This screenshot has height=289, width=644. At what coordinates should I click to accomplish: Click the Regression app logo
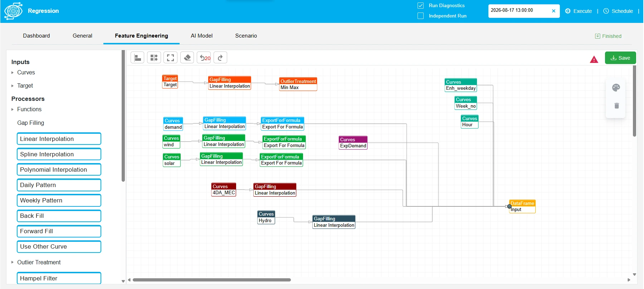tap(13, 11)
